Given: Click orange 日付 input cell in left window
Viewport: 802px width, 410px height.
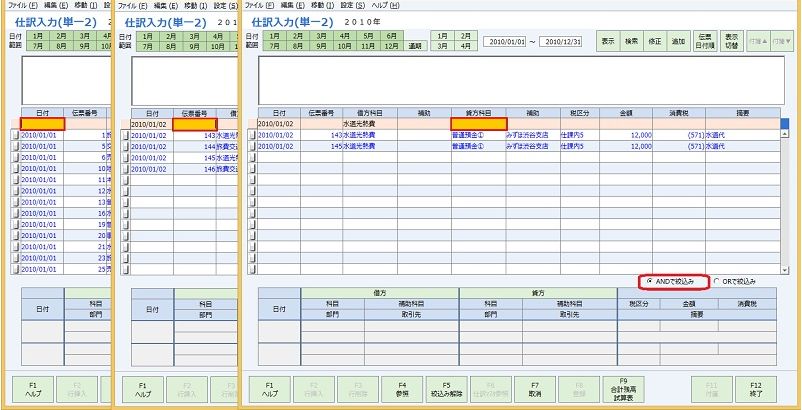Looking at the screenshot, I should [42, 124].
